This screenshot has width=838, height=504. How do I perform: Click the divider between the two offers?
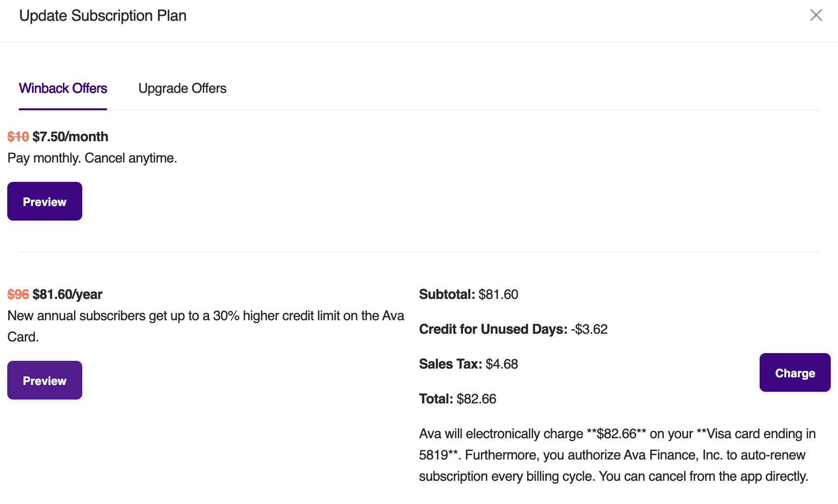[419, 252]
